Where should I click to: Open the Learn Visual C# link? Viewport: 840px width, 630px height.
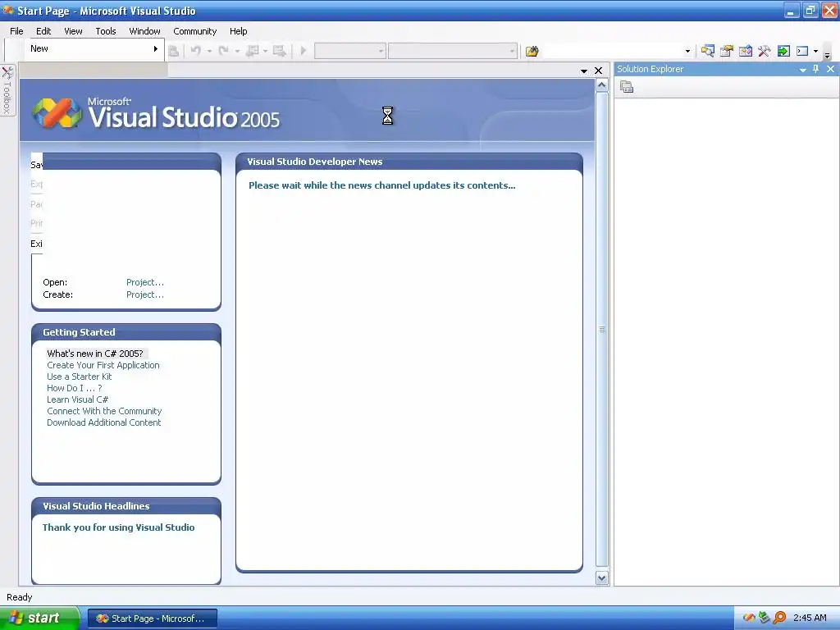coord(78,399)
